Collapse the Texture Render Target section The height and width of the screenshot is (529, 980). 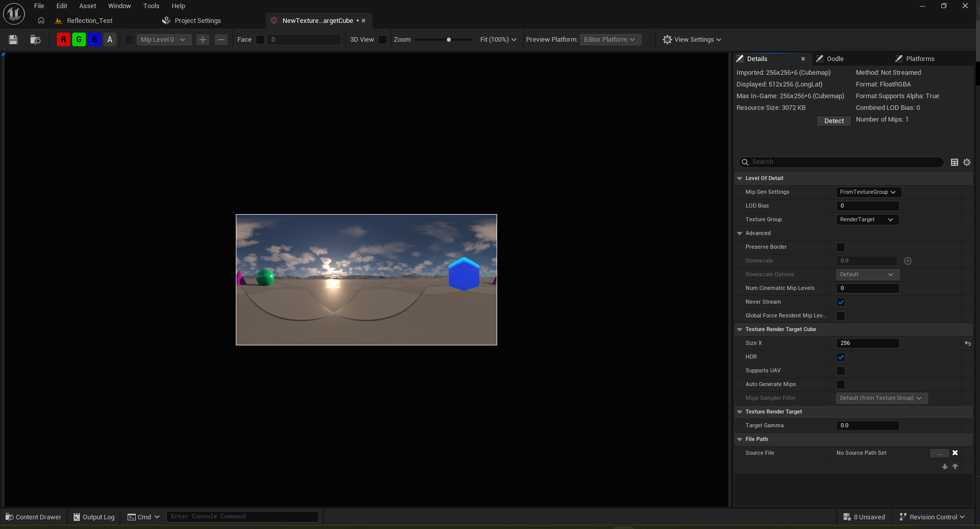pyautogui.click(x=740, y=412)
